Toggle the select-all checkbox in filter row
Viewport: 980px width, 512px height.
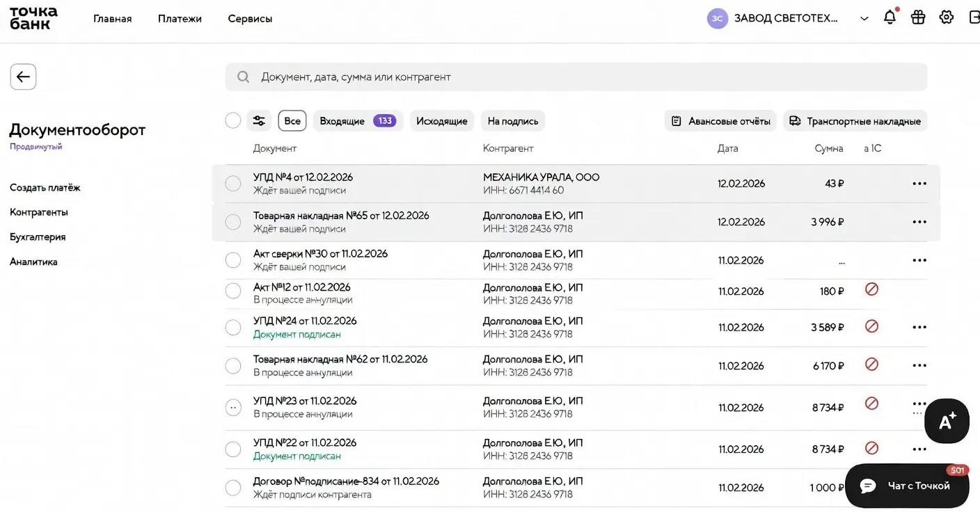click(x=232, y=120)
